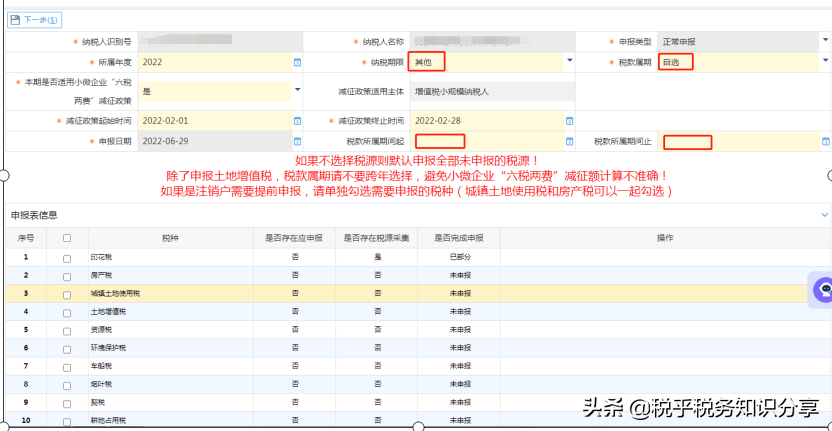Check the 契税 row checkbox
Viewport: 832px width, 431px height.
point(67,403)
